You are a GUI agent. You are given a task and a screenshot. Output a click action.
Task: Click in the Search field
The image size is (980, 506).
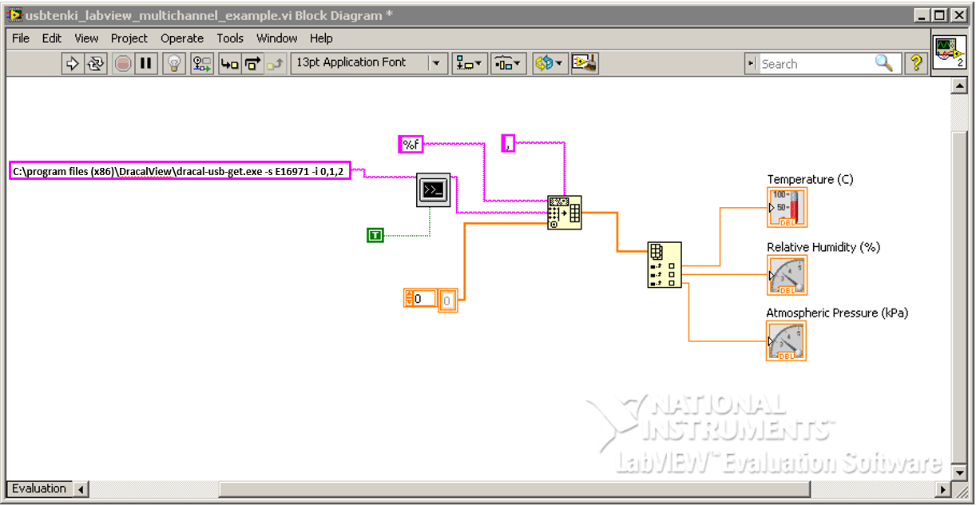click(x=815, y=64)
